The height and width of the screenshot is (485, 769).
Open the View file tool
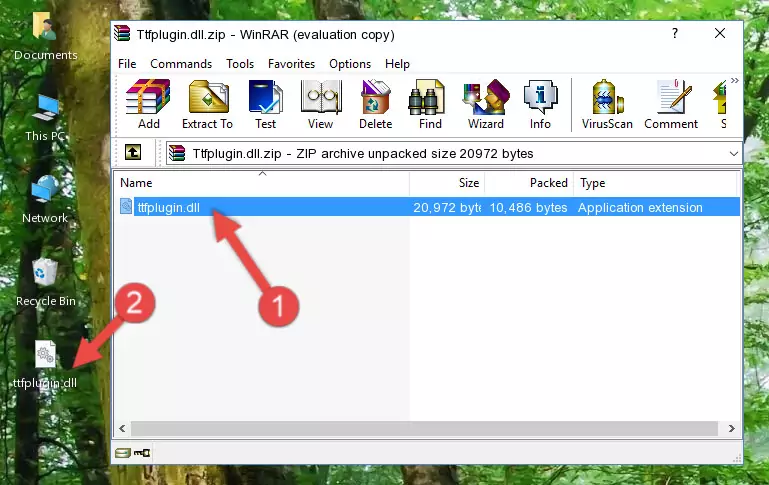coord(321,104)
